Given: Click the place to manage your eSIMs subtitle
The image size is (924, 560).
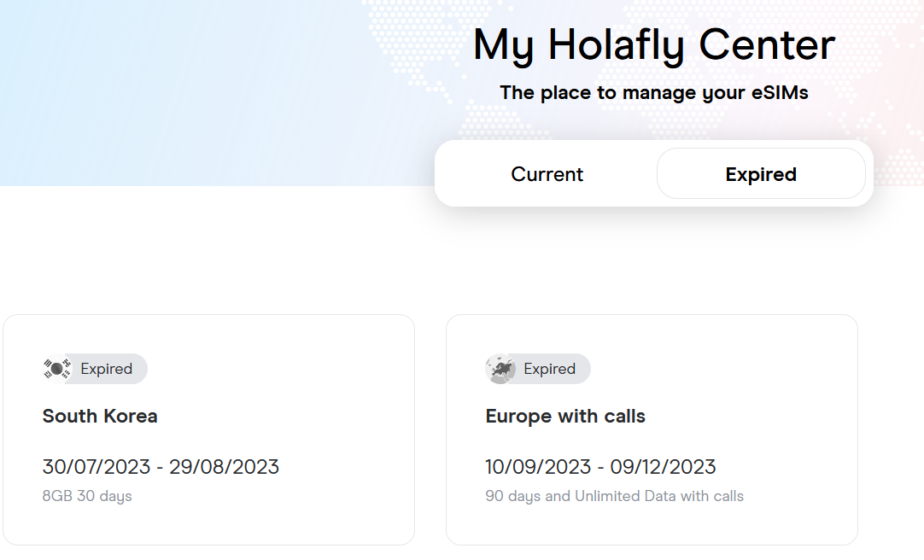Looking at the screenshot, I should [653, 92].
